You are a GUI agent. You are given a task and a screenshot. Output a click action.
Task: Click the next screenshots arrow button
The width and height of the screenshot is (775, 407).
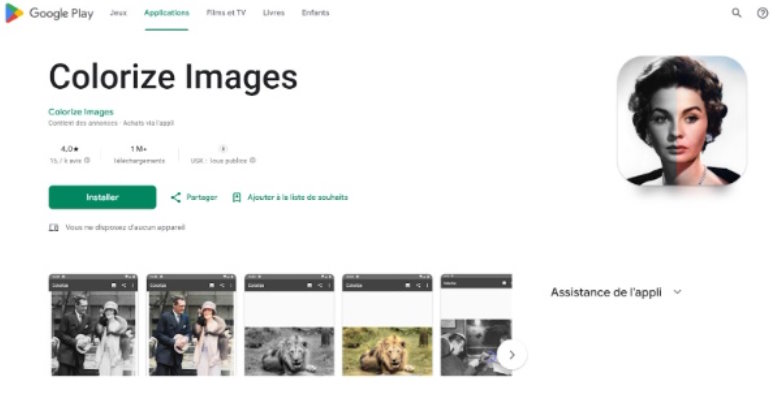512,355
